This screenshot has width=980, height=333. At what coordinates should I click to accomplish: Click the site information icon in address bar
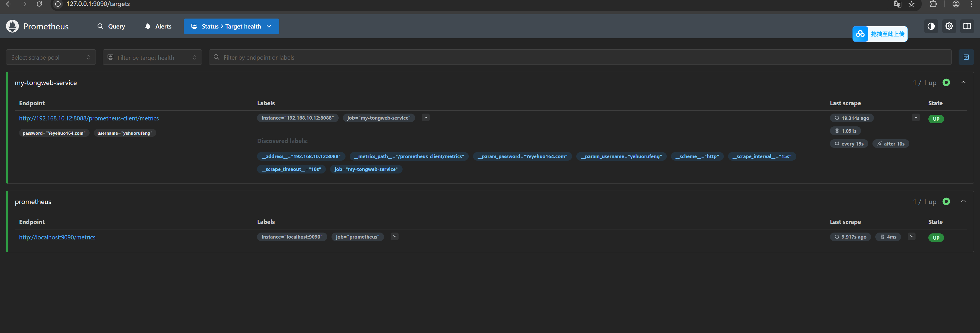pyautogui.click(x=58, y=4)
